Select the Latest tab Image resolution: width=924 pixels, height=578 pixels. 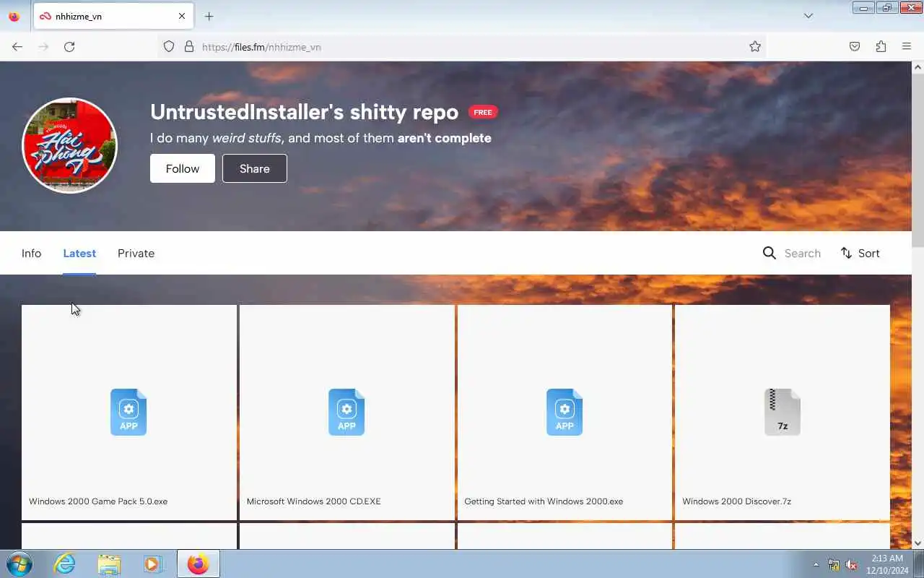pos(79,254)
